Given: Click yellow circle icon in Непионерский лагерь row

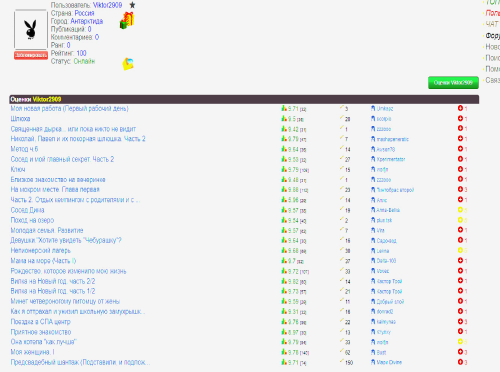Looking at the screenshot, I should click(x=460, y=250).
